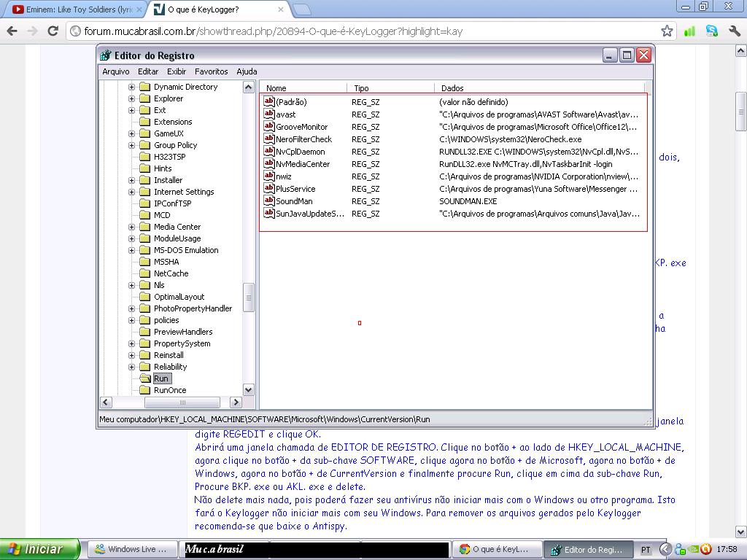Click the avast registry value icon
This screenshot has height=560, width=747.
coord(268,114)
